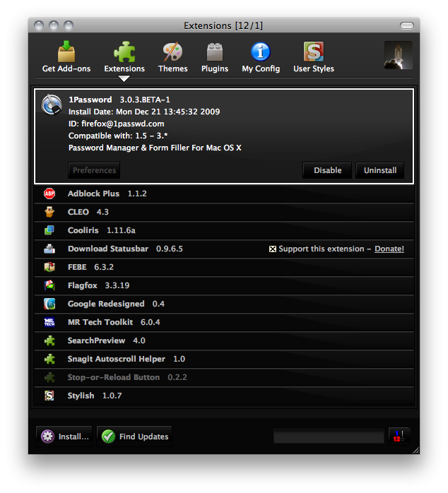The width and height of the screenshot is (448, 493).
Task: Select the Download Statusbar 0.9.6.5 row
Action: (x=224, y=249)
